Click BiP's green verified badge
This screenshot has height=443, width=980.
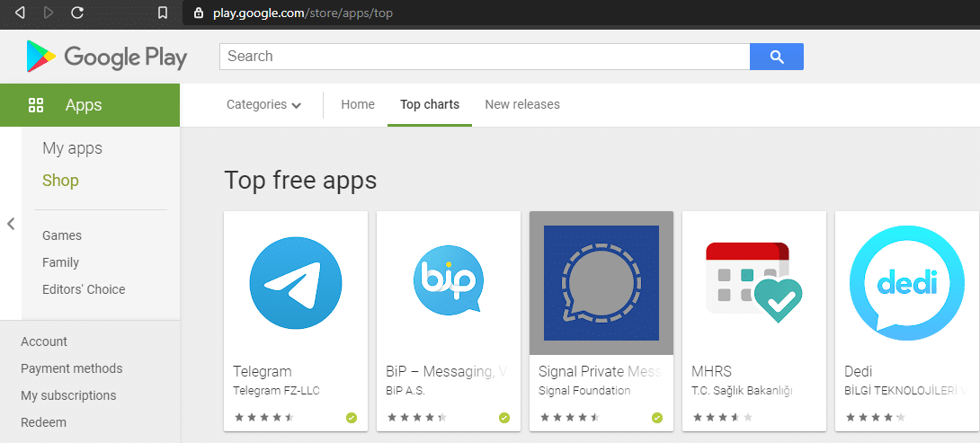(504, 417)
